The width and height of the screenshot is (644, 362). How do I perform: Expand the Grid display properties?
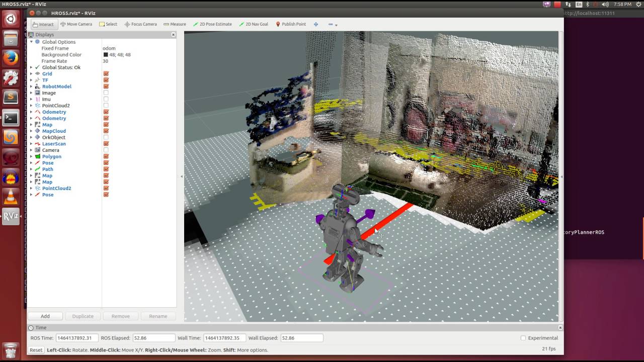coord(31,74)
